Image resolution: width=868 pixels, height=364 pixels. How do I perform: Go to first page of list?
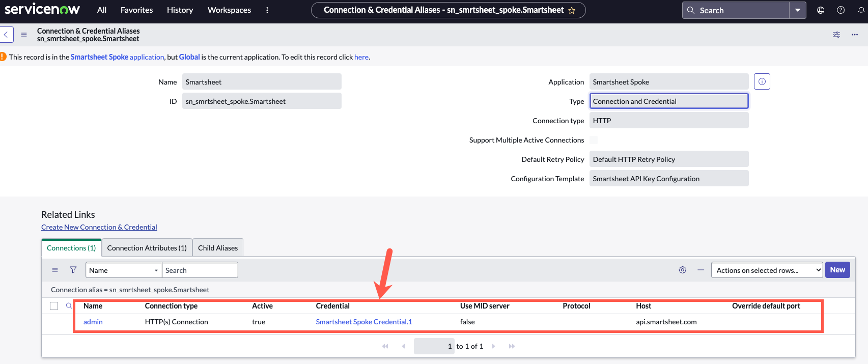(x=385, y=346)
